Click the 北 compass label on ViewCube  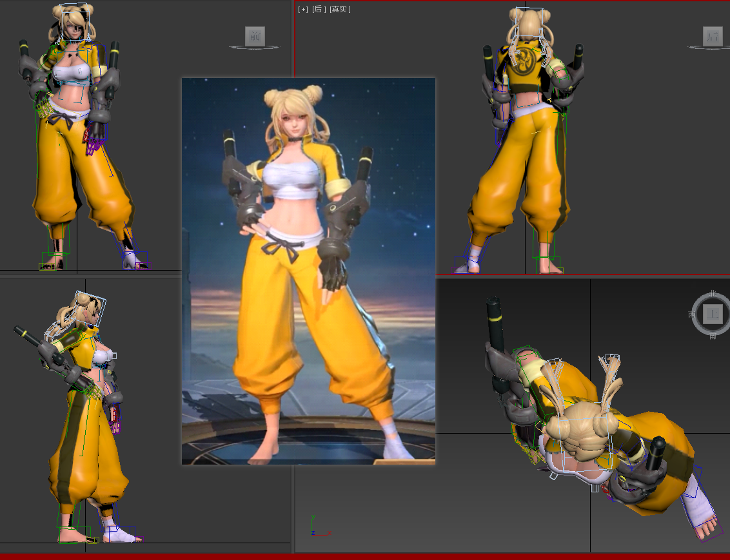pyautogui.click(x=713, y=294)
